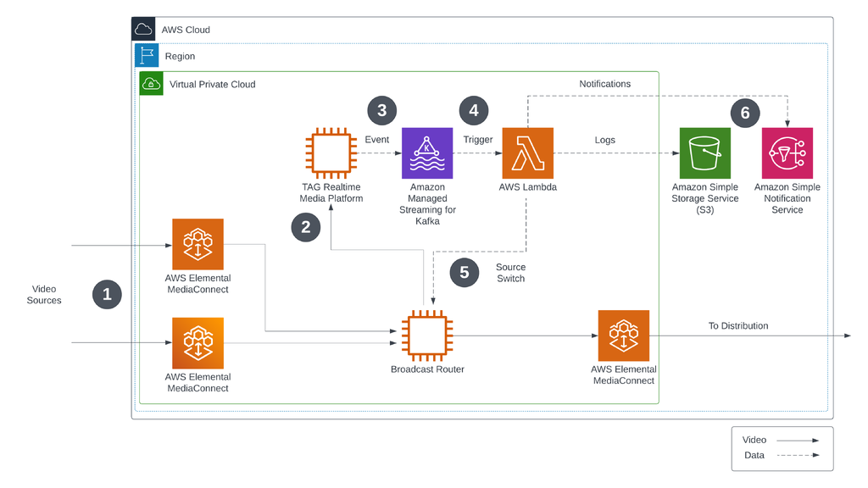Select the upper AWS Elemental MediaConnect icon
Screen dimensions: 868x488
198,244
